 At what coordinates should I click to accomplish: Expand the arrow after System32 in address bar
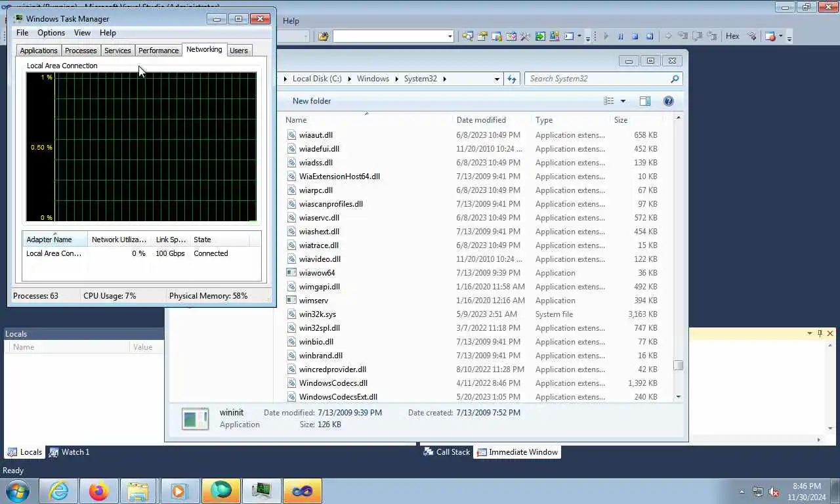(444, 79)
